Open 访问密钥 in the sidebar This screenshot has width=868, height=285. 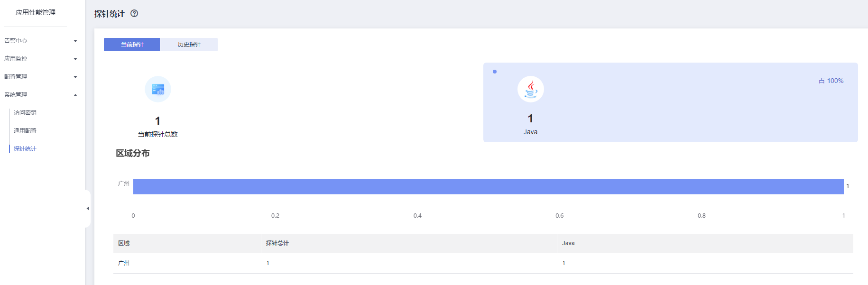coord(25,113)
